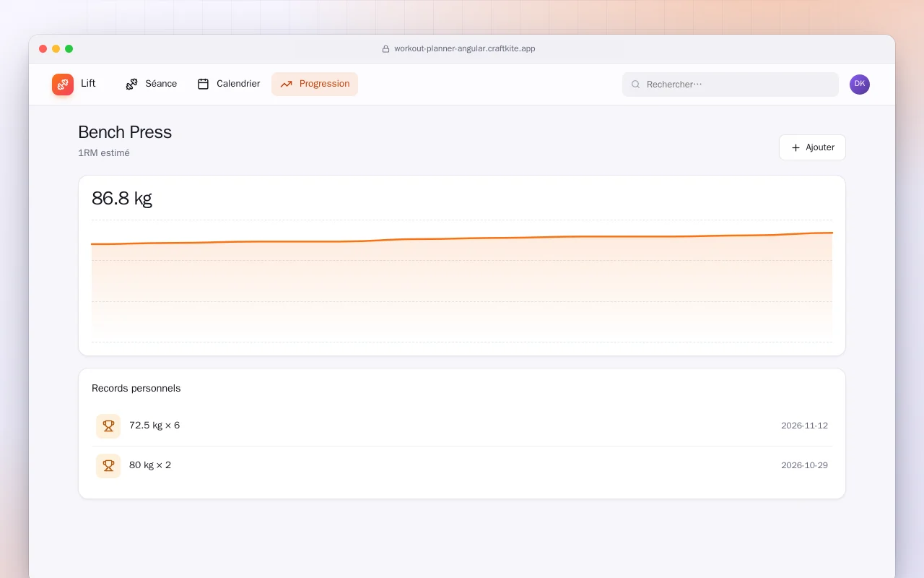This screenshot has height=578, width=924.
Task: Click the Calendrier calendar icon
Action: tap(204, 84)
